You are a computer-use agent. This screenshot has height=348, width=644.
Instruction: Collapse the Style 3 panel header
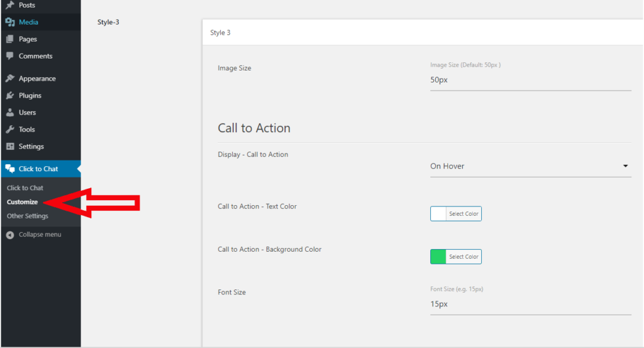coord(423,33)
